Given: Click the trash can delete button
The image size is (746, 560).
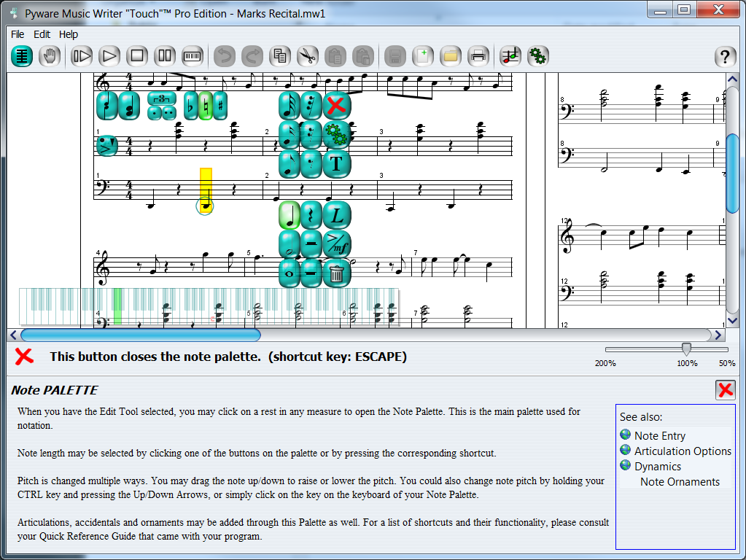Looking at the screenshot, I should 335,273.
